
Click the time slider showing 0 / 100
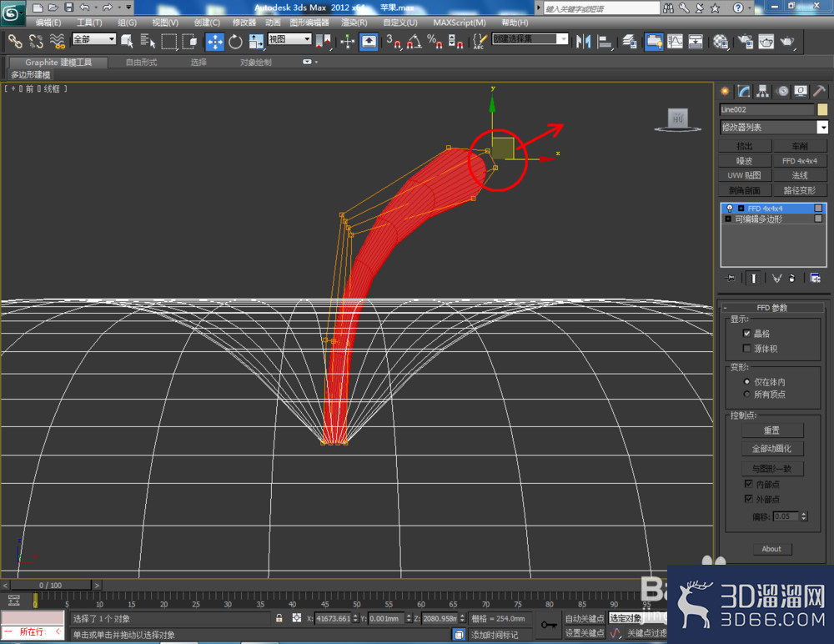51,585
